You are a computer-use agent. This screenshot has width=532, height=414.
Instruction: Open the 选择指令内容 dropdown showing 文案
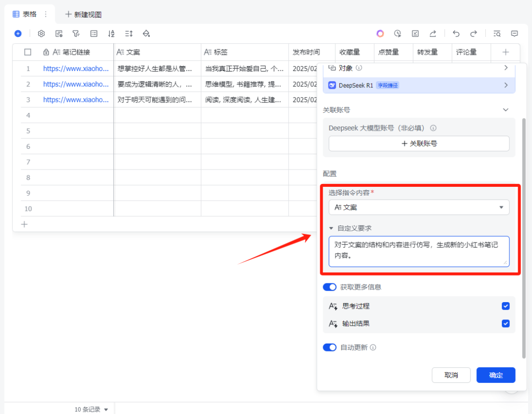419,207
